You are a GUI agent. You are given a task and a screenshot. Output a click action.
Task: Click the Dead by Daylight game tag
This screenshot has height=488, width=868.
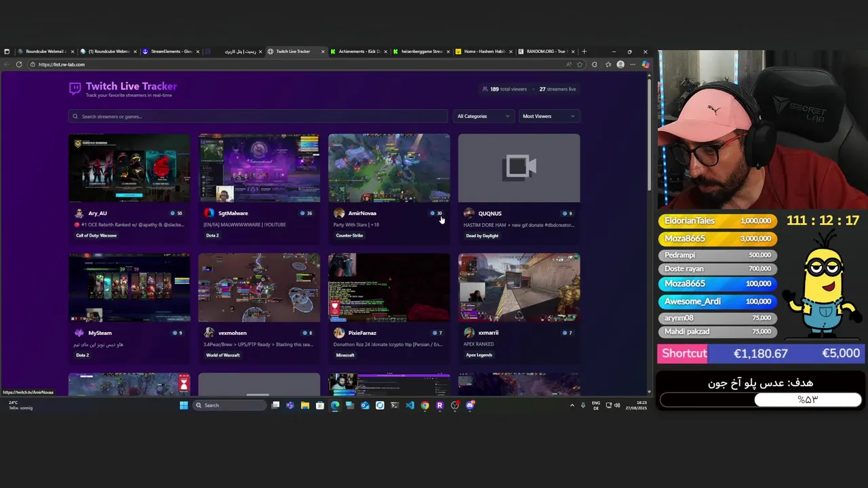click(482, 236)
